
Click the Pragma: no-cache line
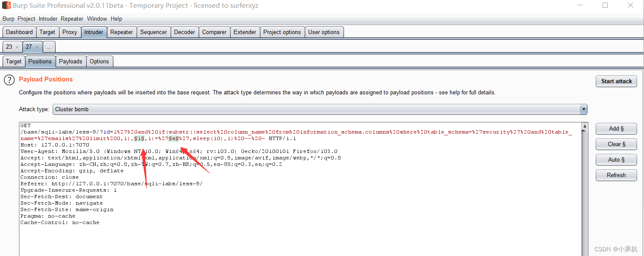click(48, 216)
